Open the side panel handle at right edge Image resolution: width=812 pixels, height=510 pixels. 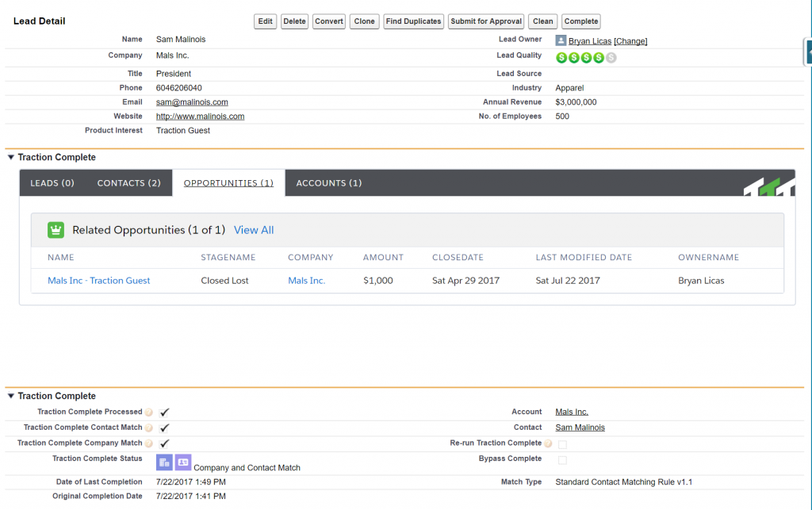[x=808, y=52]
